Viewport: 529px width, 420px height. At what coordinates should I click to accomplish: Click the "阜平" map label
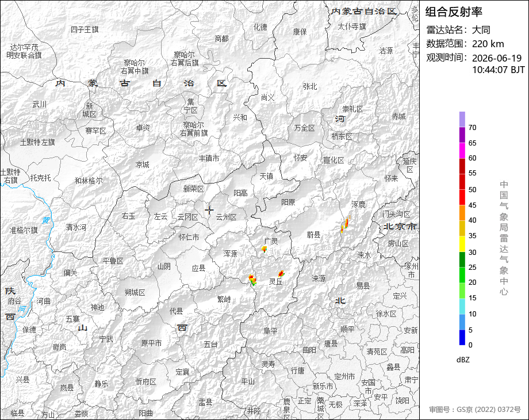tap(270, 331)
